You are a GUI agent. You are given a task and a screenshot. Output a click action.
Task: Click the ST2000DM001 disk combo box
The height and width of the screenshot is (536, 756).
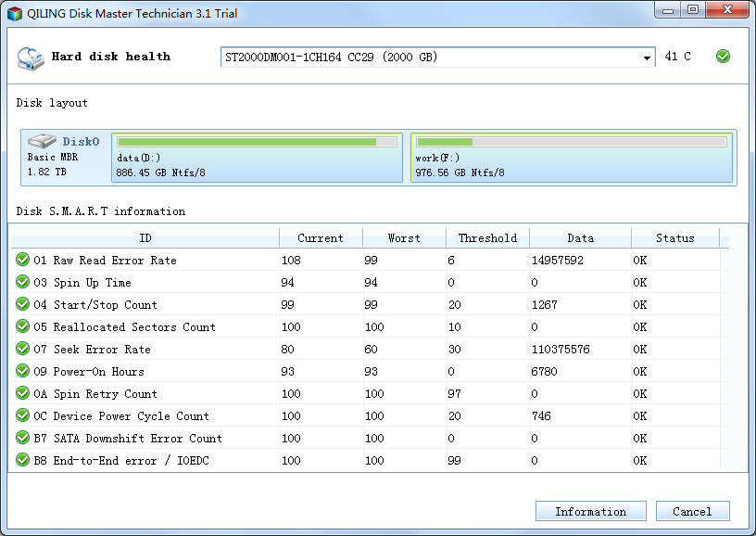(x=438, y=57)
